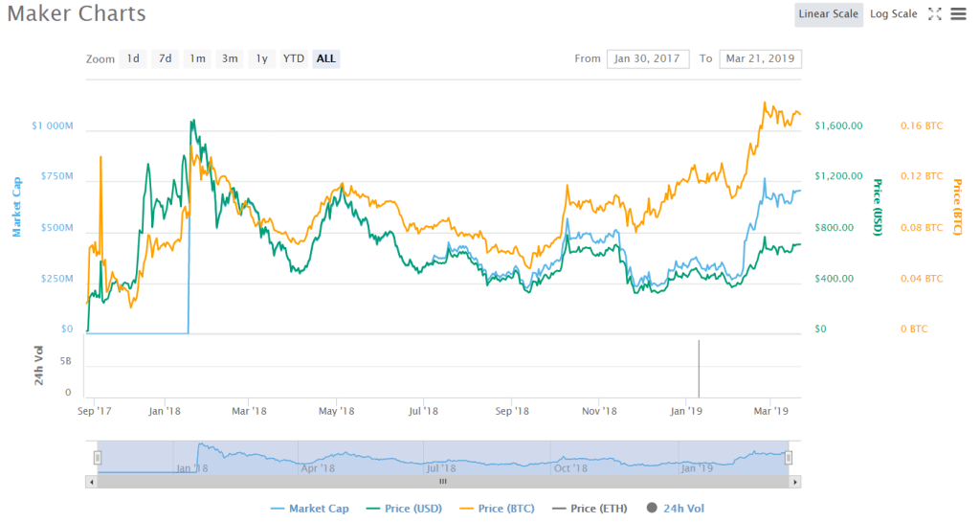Open the chart hamburger menu

(x=958, y=14)
